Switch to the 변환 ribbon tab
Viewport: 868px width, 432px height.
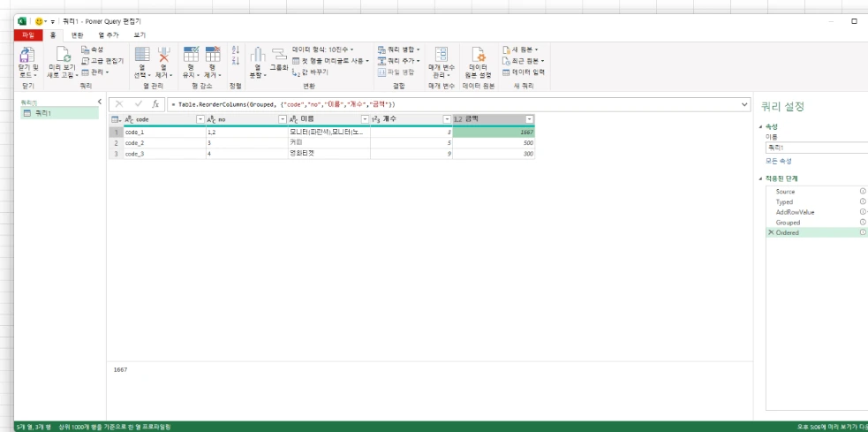[78, 35]
